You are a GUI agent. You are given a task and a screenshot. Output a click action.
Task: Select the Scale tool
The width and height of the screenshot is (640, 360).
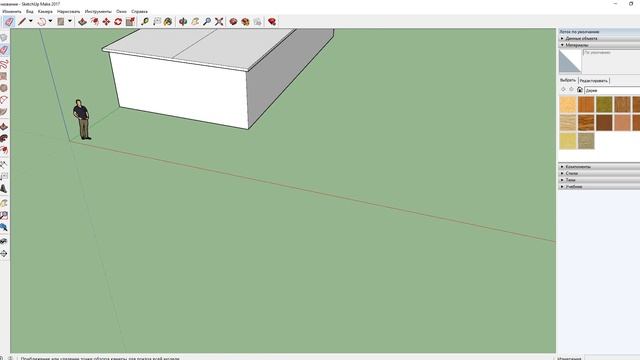(x=130, y=22)
